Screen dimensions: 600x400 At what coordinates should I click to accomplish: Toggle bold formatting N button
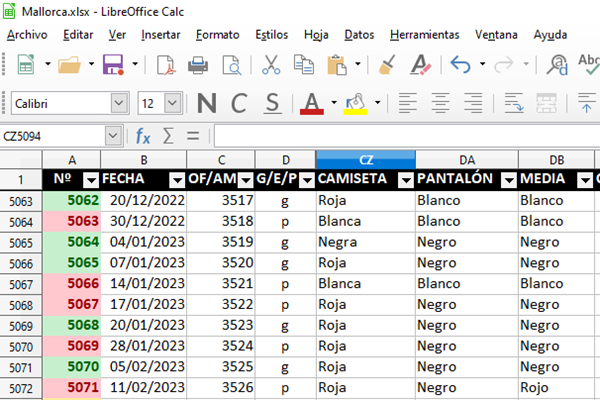(207, 103)
